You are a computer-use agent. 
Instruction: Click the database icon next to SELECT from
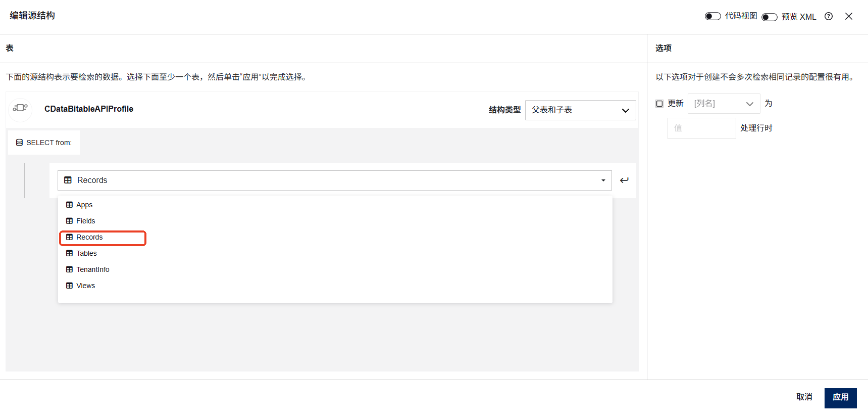19,143
